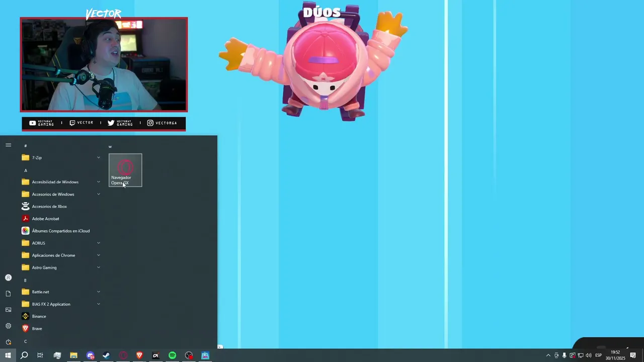The height and width of the screenshot is (362, 644).
Task: Expand BIAS FX 2 Application chevron
Action: pyautogui.click(x=99, y=304)
